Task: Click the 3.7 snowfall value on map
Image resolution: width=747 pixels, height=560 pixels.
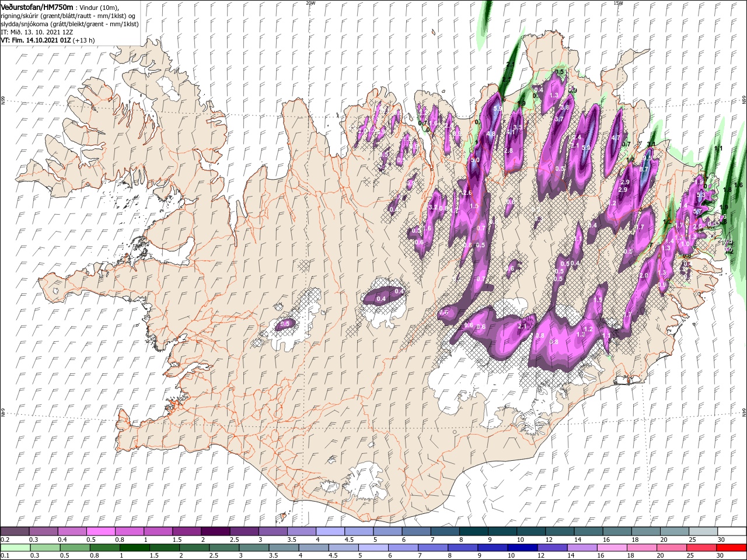Action: (559, 119)
